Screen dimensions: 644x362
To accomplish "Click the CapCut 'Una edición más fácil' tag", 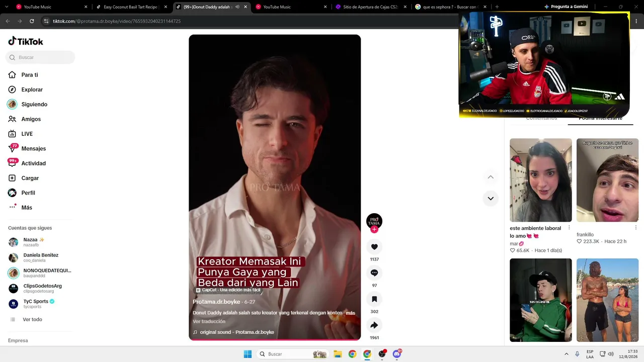I will click(228, 290).
